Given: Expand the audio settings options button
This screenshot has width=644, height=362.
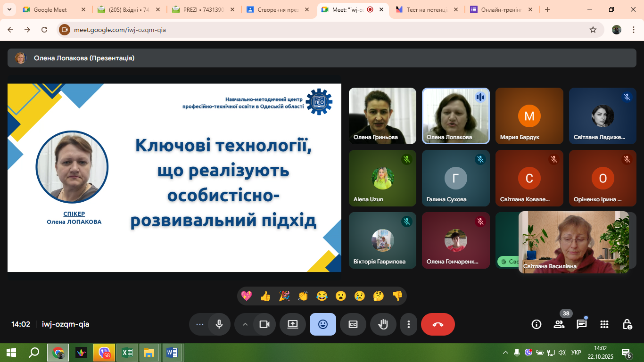Looking at the screenshot, I should pos(200,324).
